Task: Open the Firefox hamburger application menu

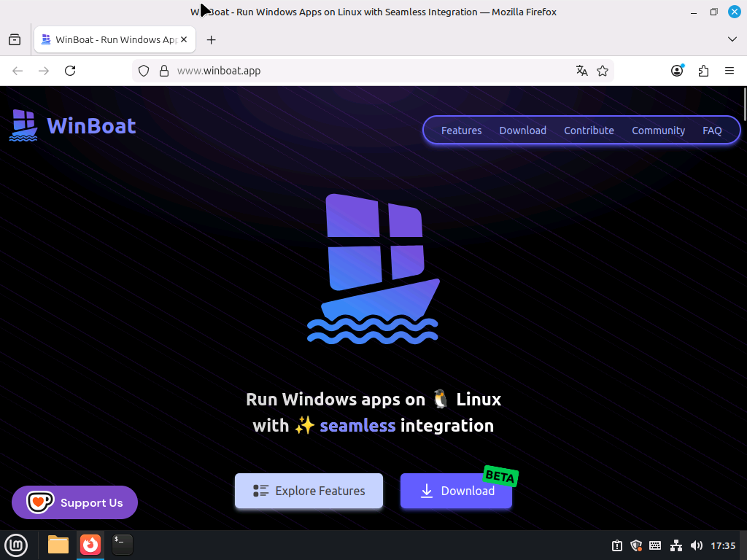Action: tap(729, 71)
